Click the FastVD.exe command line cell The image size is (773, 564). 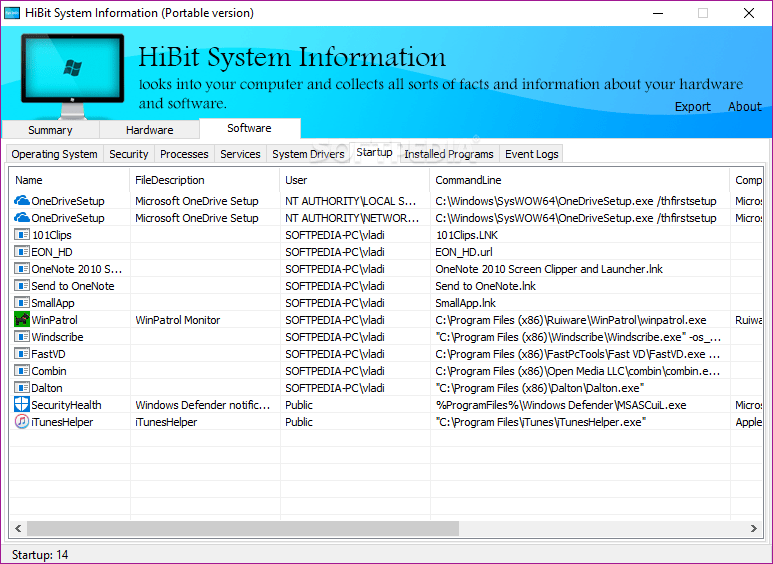click(x=578, y=354)
